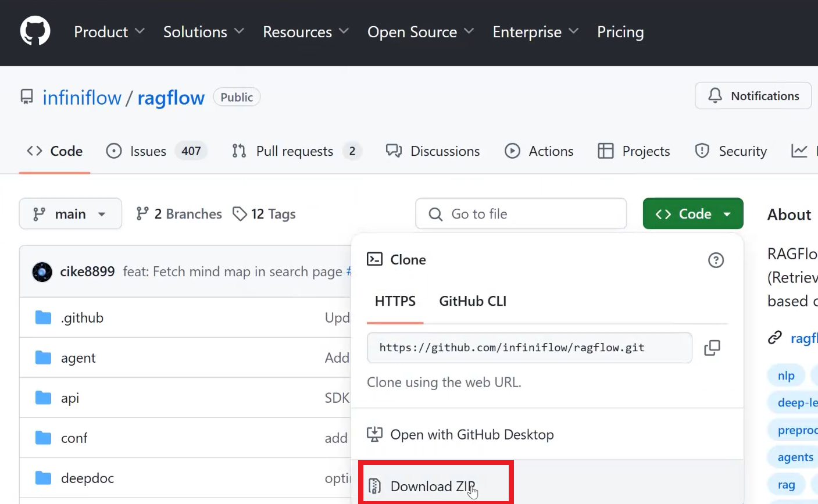Image resolution: width=818 pixels, height=504 pixels.
Task: Open the Actions tab
Action: coord(539,151)
